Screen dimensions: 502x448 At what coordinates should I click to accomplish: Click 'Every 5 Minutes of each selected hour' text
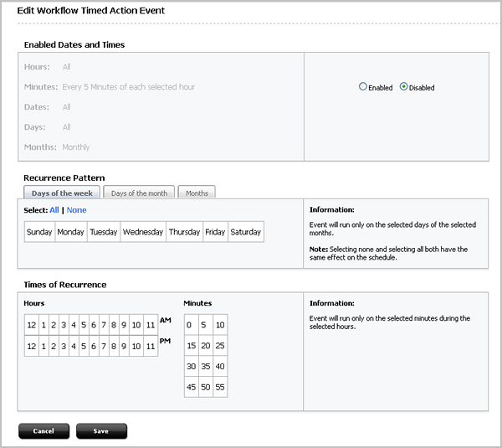[x=128, y=87]
